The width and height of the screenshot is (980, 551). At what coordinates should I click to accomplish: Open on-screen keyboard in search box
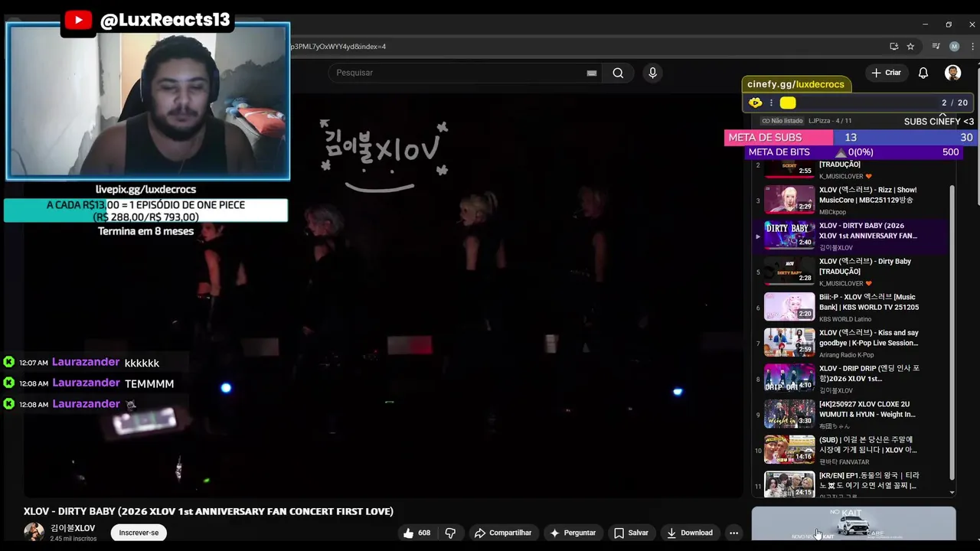(591, 73)
